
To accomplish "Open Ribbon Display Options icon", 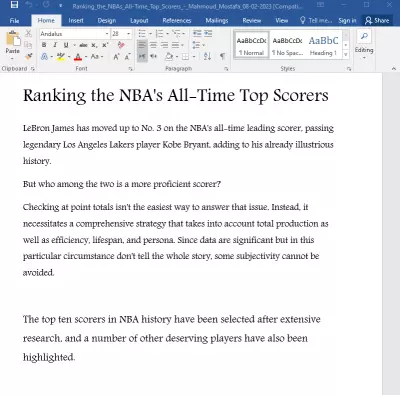I will [320, 5].
